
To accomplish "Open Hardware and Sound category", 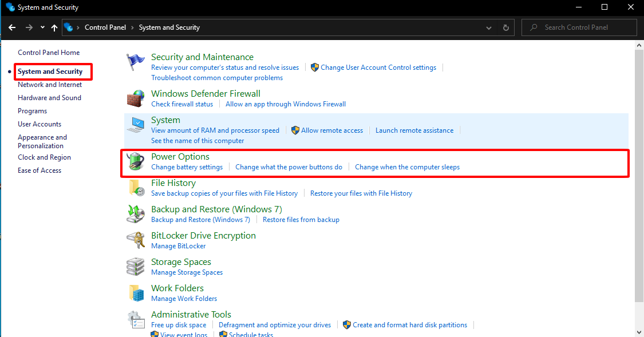I will pyautogui.click(x=49, y=98).
